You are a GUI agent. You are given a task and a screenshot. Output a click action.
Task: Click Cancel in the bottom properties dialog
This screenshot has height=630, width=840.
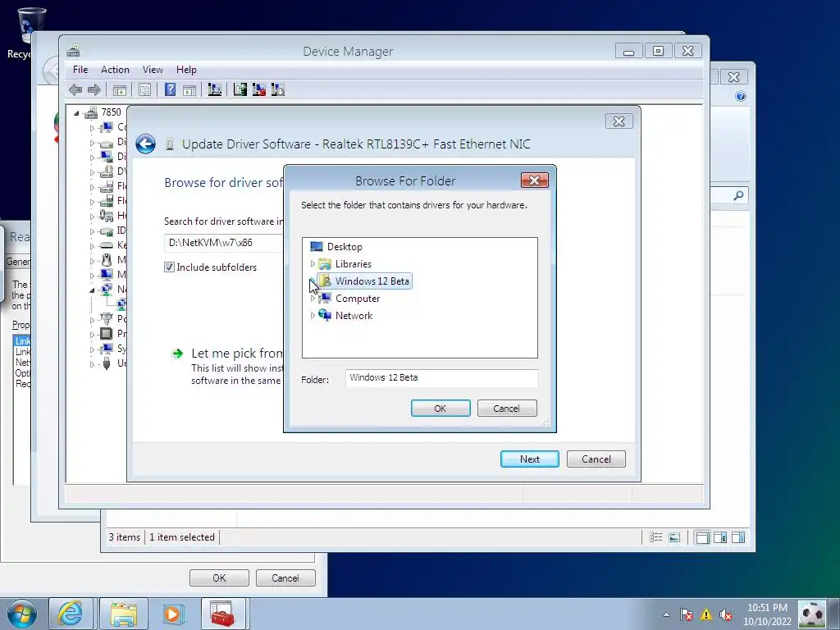(285, 578)
